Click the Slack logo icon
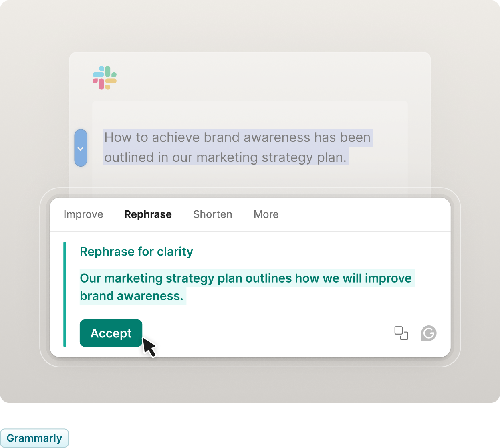 pyautogui.click(x=105, y=78)
